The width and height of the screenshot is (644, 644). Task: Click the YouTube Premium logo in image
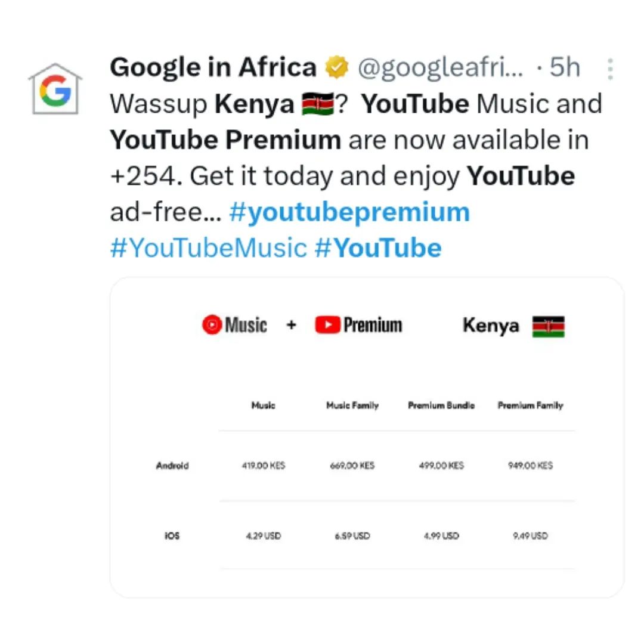(x=358, y=325)
